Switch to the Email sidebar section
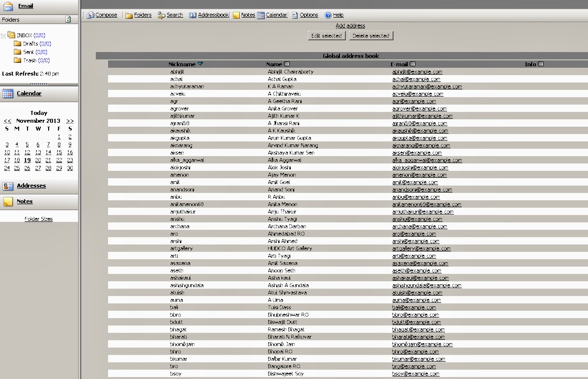588x379 pixels. pyautogui.click(x=26, y=6)
